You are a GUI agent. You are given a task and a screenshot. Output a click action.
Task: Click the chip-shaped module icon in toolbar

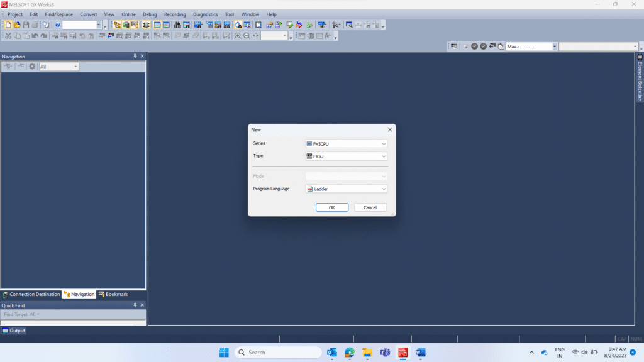[146, 25]
